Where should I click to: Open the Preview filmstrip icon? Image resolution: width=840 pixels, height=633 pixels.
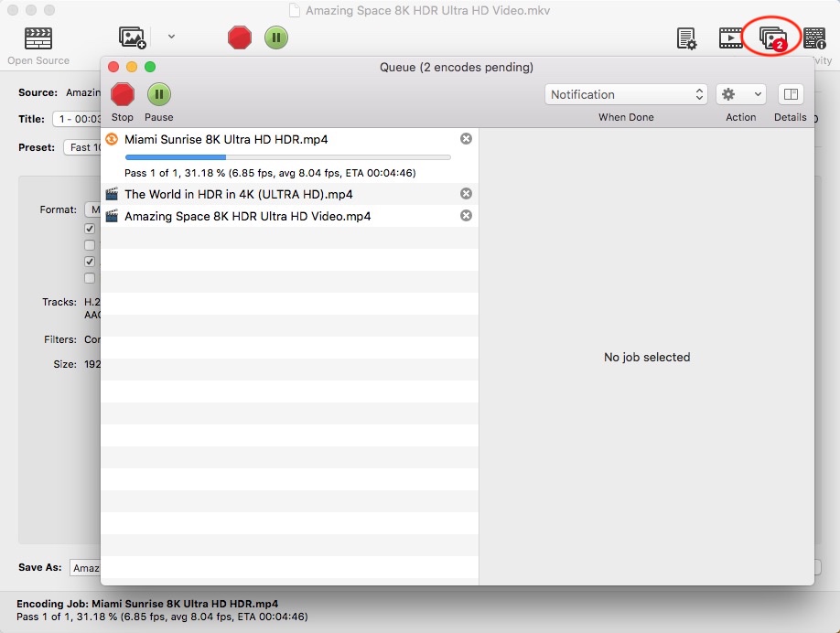[x=731, y=38]
